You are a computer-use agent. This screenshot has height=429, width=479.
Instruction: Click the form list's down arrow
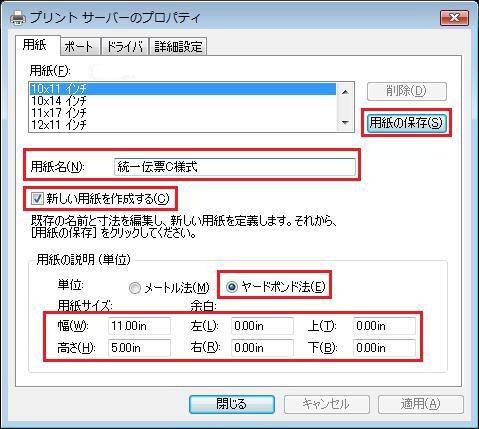(345, 122)
